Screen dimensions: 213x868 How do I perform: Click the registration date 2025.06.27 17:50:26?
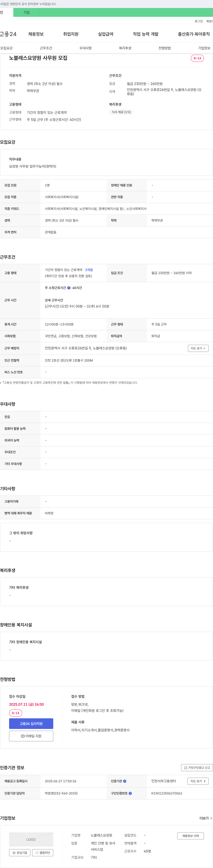tap(60, 781)
